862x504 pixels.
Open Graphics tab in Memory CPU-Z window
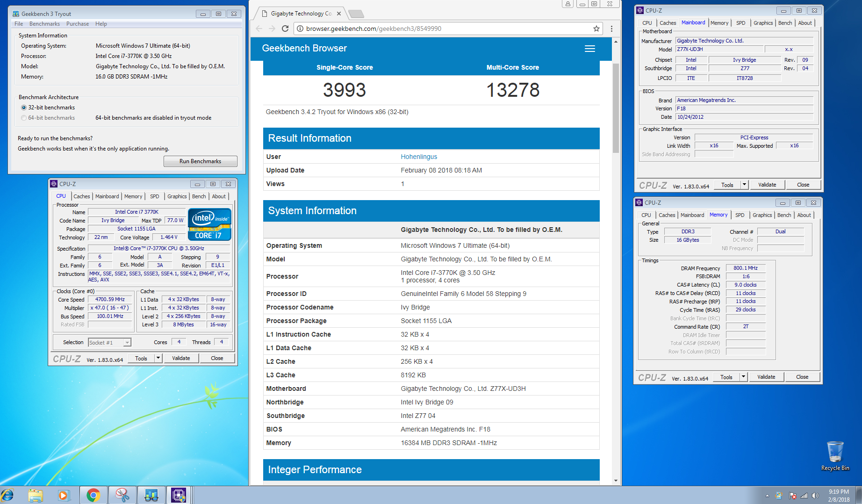pos(762,215)
